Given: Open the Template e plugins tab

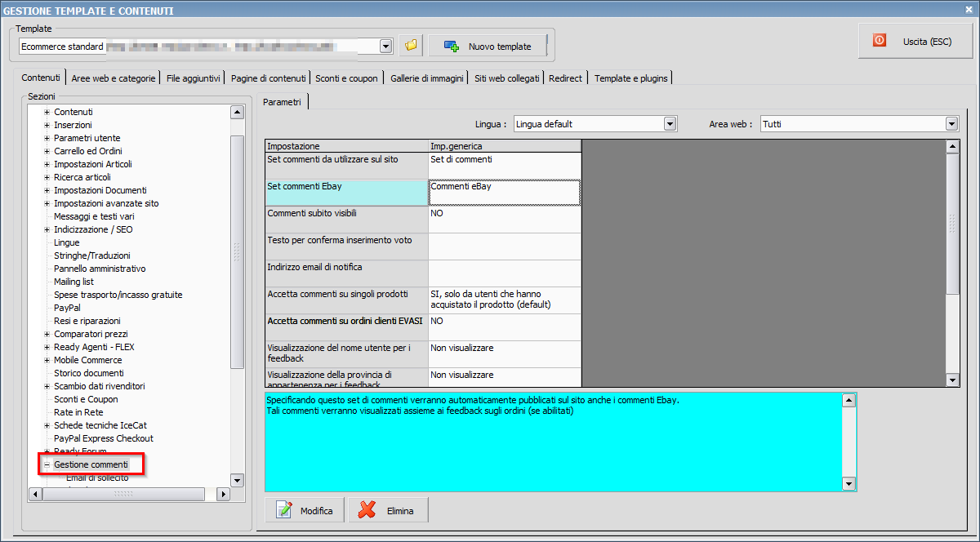Looking at the screenshot, I should tap(631, 78).
